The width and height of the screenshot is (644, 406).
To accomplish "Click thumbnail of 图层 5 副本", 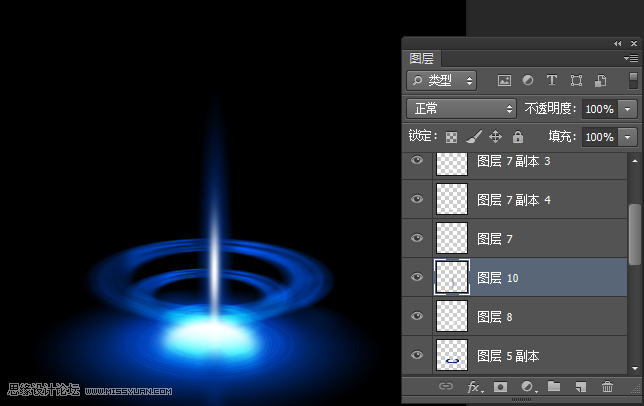I will pos(452,355).
